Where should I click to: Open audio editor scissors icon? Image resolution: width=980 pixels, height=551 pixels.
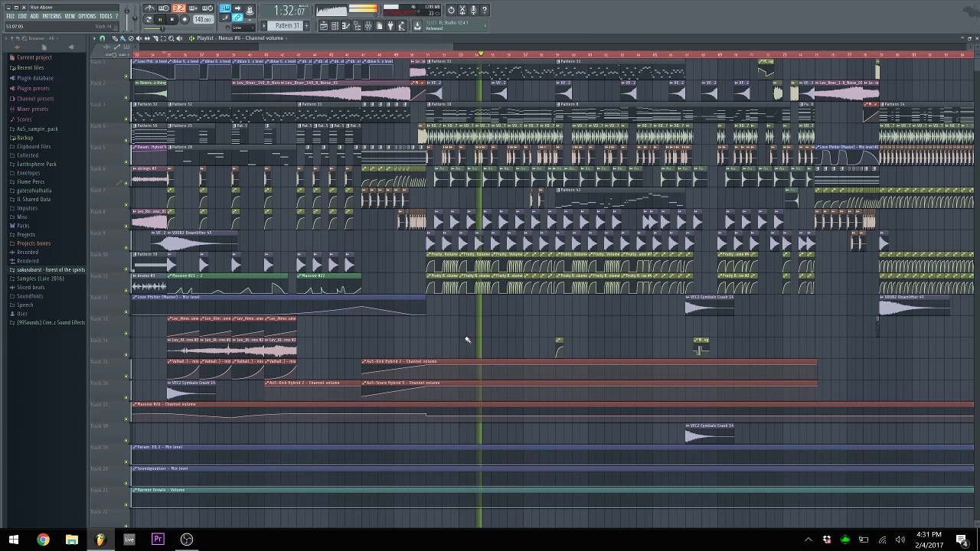pos(462,10)
